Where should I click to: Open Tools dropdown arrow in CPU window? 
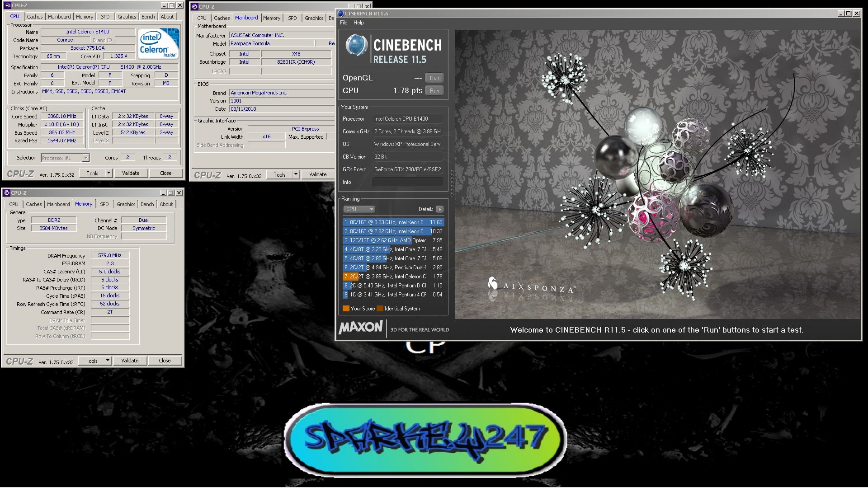pos(108,173)
